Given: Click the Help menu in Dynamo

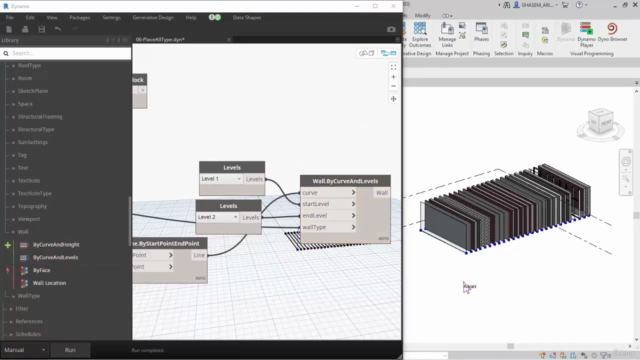Looking at the screenshot, I should [x=191, y=18].
